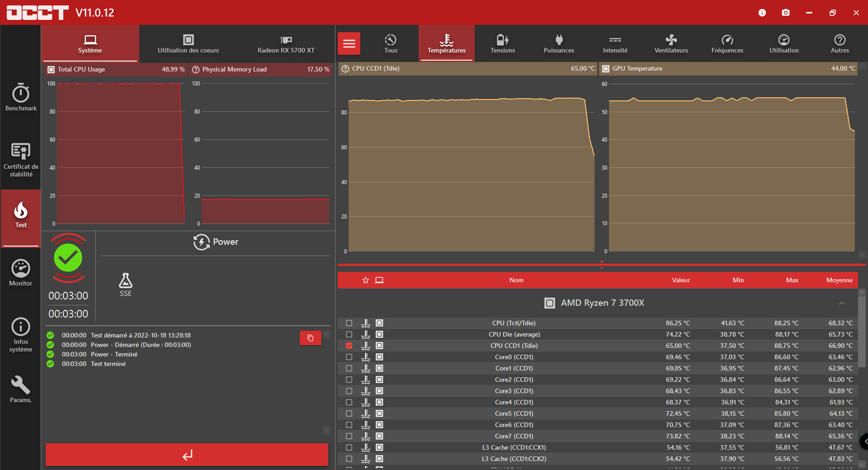
Task: Open the Monitor section
Action: (x=21, y=273)
